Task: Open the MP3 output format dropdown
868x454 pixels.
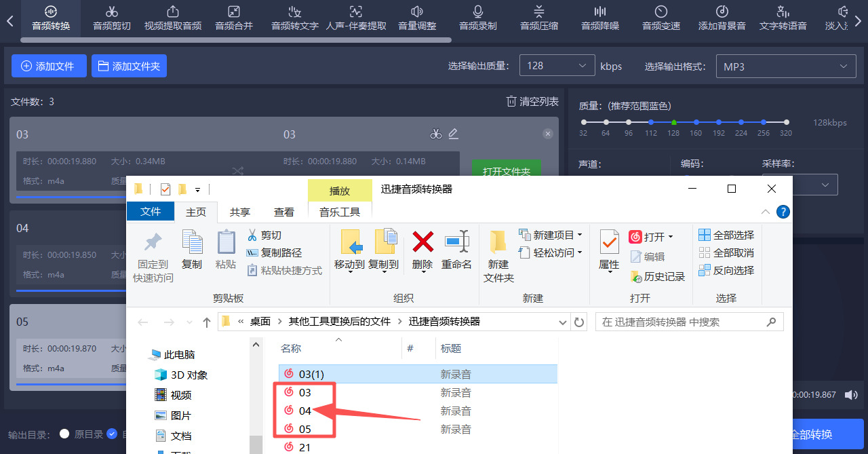Action: click(x=785, y=67)
